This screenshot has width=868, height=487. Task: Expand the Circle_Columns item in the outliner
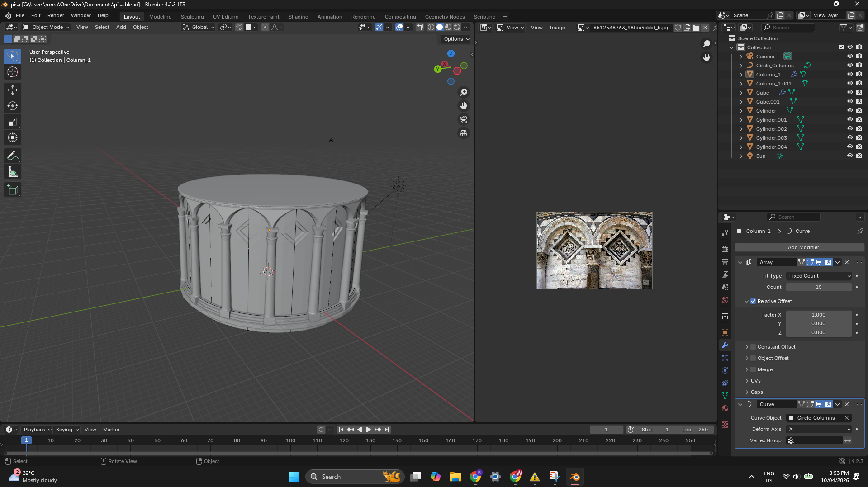[741, 66]
